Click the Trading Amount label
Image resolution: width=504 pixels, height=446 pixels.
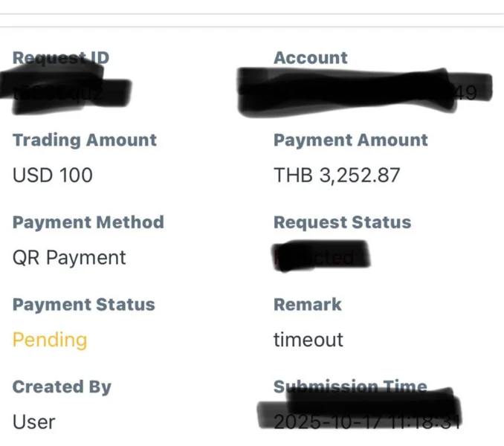tap(85, 140)
